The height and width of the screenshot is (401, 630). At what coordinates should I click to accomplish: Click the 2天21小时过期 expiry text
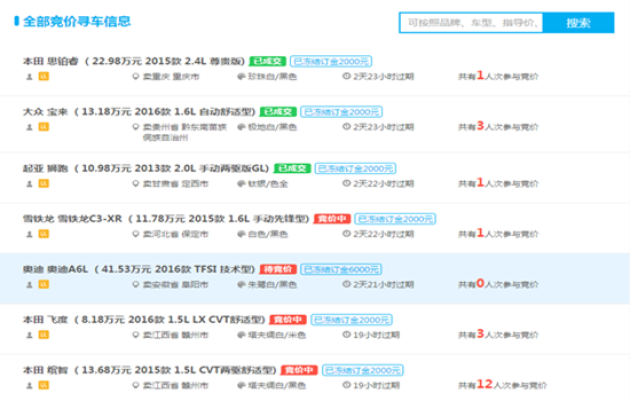click(x=383, y=284)
